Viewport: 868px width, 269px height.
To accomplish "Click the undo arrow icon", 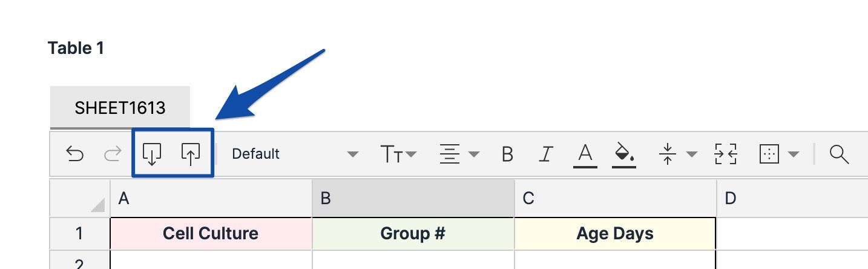I will [x=74, y=154].
